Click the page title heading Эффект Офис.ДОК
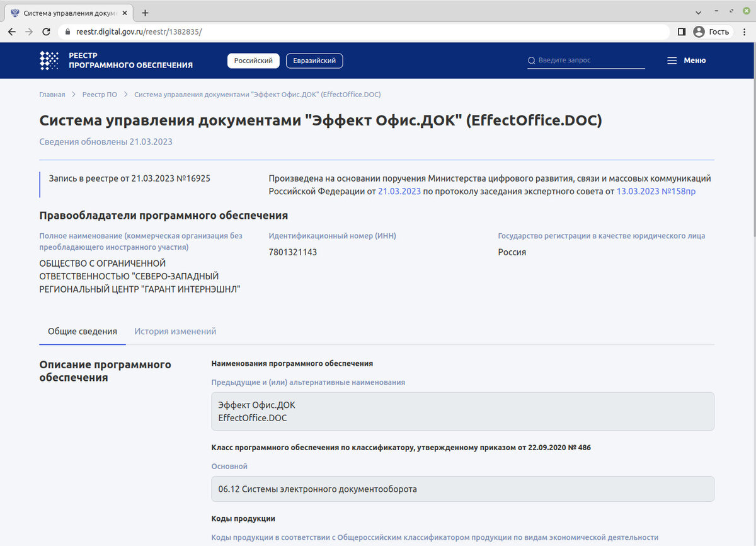756x546 pixels. [x=321, y=120]
